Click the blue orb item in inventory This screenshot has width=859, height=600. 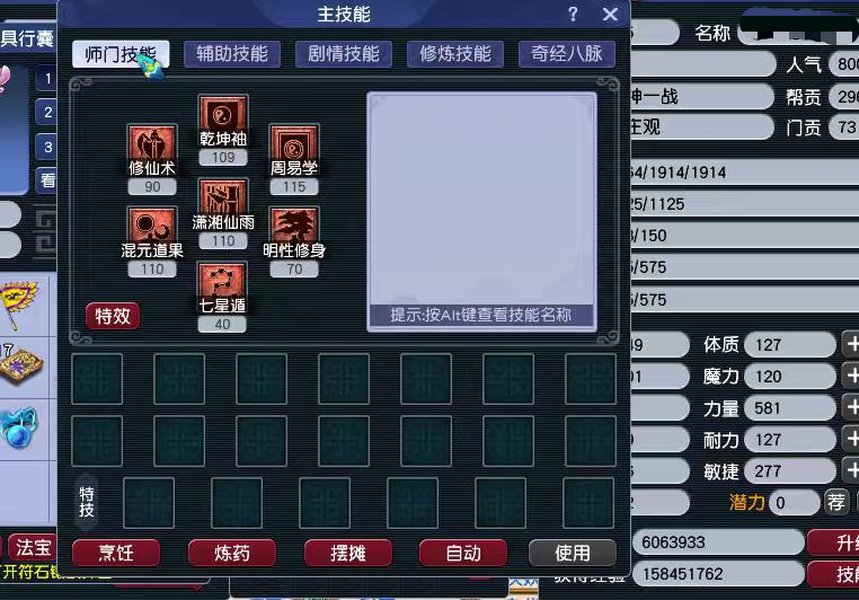pyautogui.click(x=19, y=427)
